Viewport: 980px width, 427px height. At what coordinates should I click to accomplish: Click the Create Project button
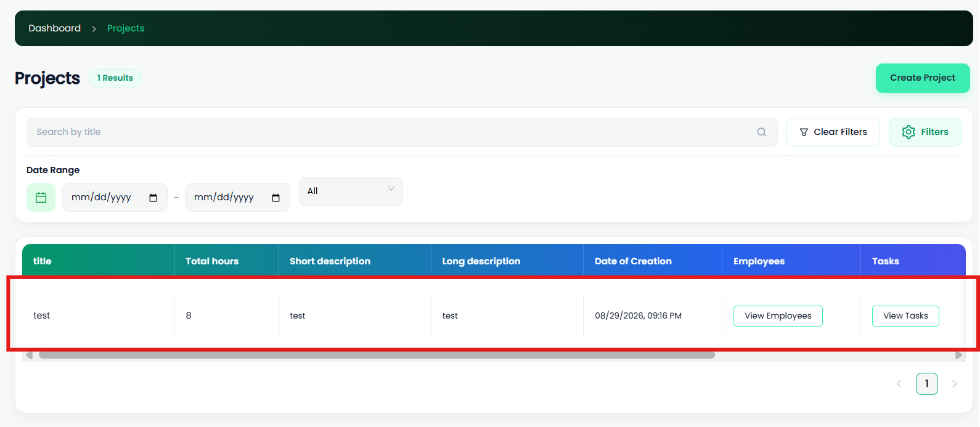click(923, 78)
